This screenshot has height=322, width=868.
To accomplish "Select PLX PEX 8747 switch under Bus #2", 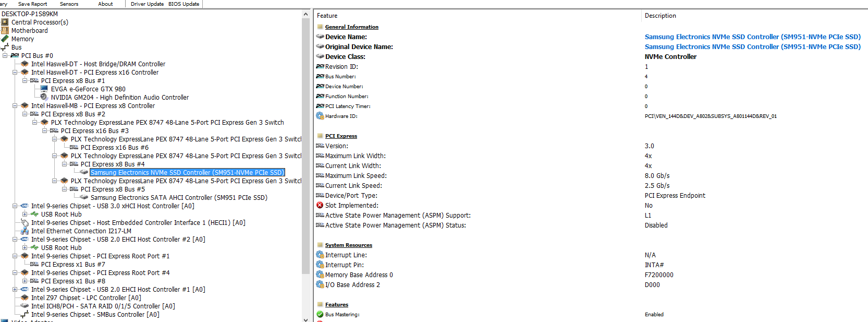I will (167, 123).
